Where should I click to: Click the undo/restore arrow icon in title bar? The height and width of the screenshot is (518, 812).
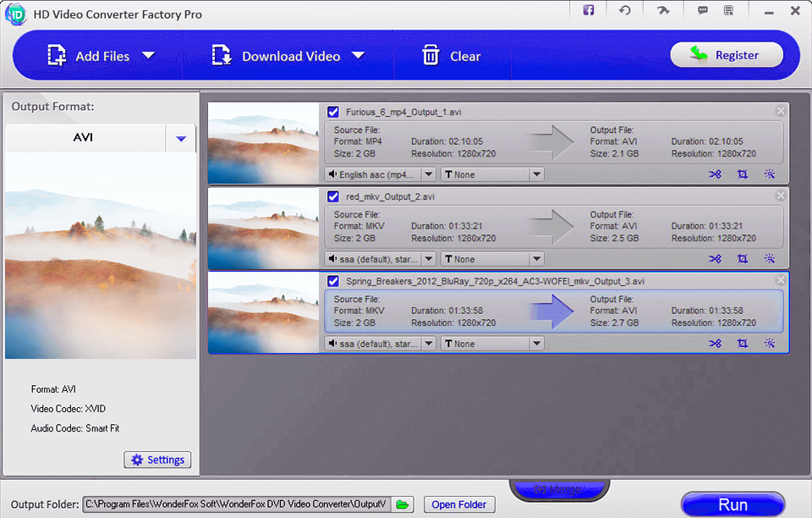(625, 10)
